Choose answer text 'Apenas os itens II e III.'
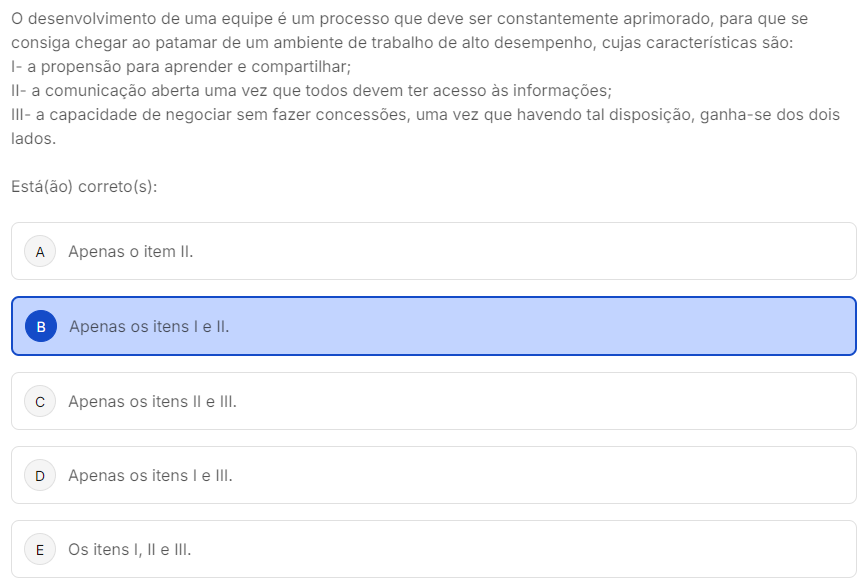The image size is (867, 587). coord(152,401)
